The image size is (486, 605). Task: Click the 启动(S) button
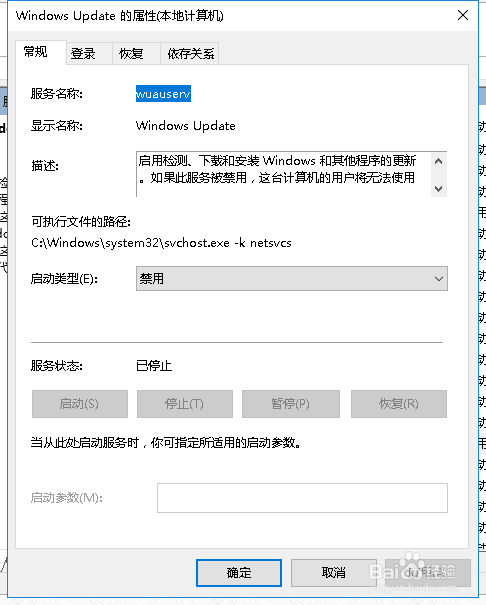(x=80, y=404)
